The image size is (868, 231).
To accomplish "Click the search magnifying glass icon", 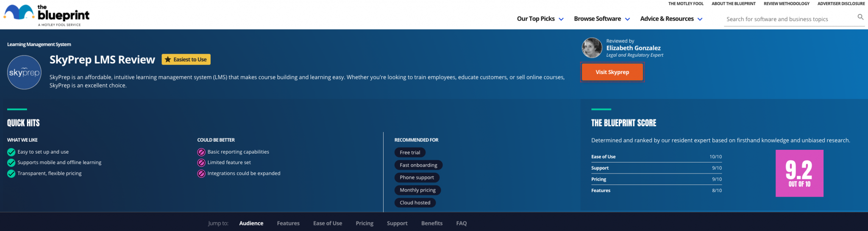I will pos(860,17).
